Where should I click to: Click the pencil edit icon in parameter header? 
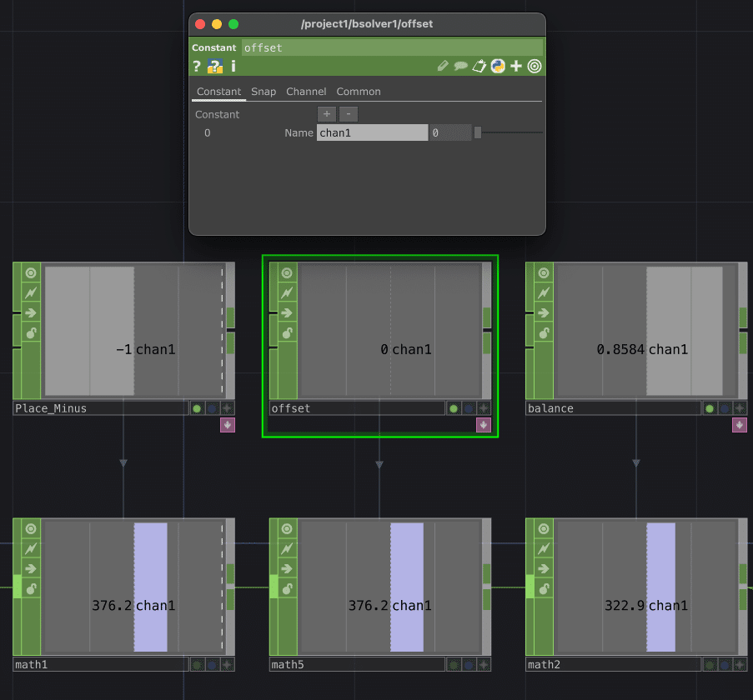[x=443, y=66]
